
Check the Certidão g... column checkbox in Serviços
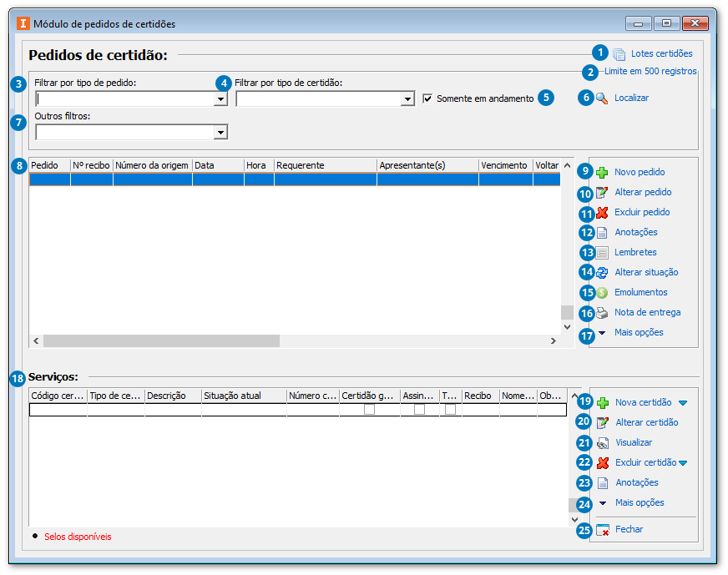click(x=369, y=410)
